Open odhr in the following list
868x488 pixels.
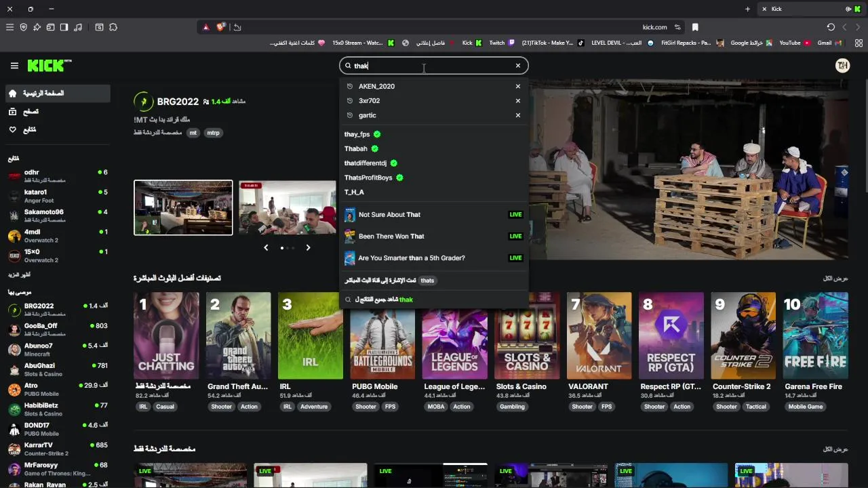pos(58,176)
